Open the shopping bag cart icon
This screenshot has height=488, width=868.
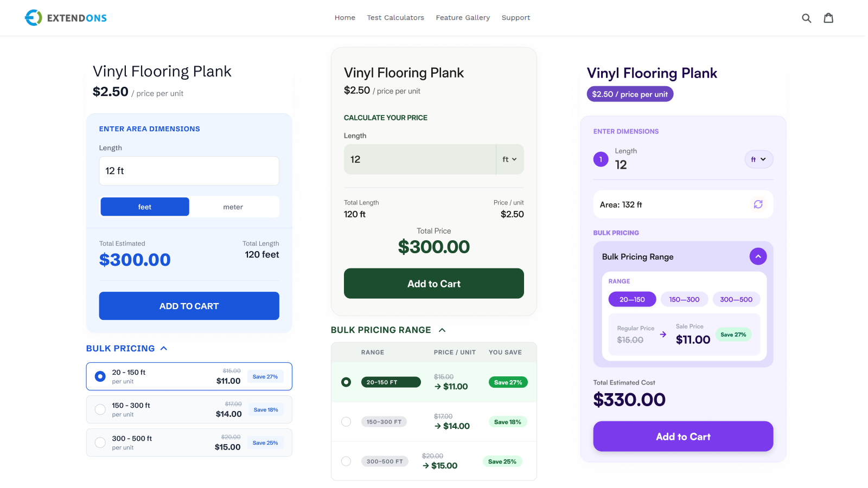(828, 18)
